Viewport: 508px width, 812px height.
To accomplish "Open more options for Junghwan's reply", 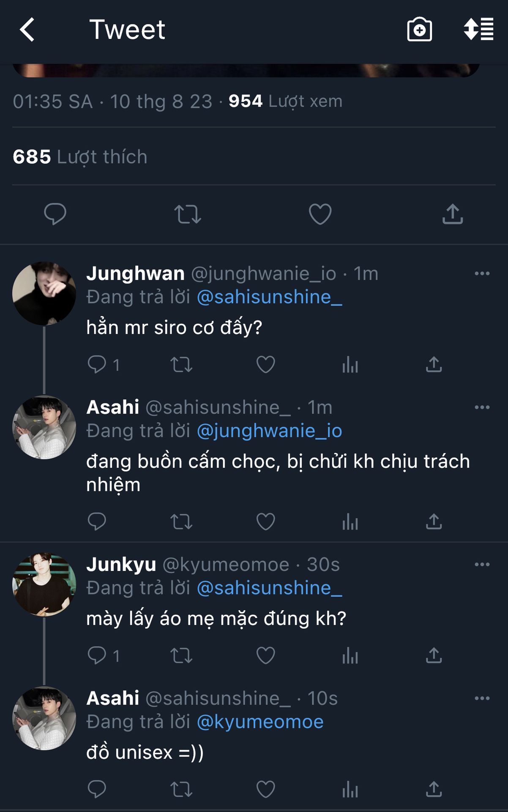I will click(x=482, y=274).
